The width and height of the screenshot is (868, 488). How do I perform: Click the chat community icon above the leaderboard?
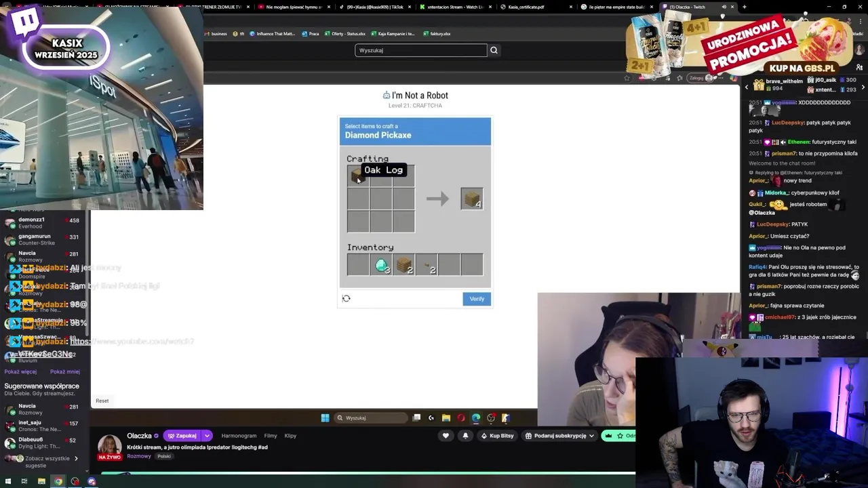click(x=859, y=68)
